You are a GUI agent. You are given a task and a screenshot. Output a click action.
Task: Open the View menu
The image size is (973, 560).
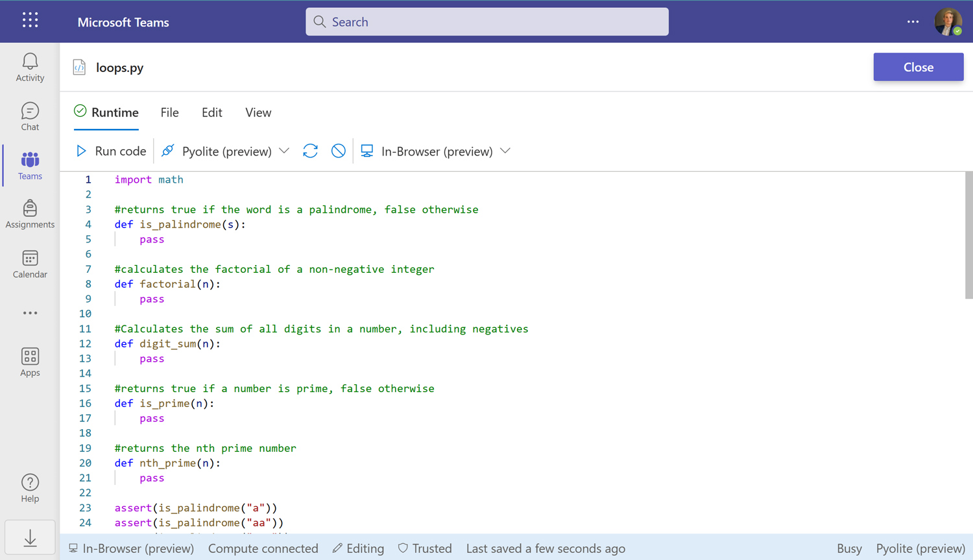pyautogui.click(x=258, y=112)
